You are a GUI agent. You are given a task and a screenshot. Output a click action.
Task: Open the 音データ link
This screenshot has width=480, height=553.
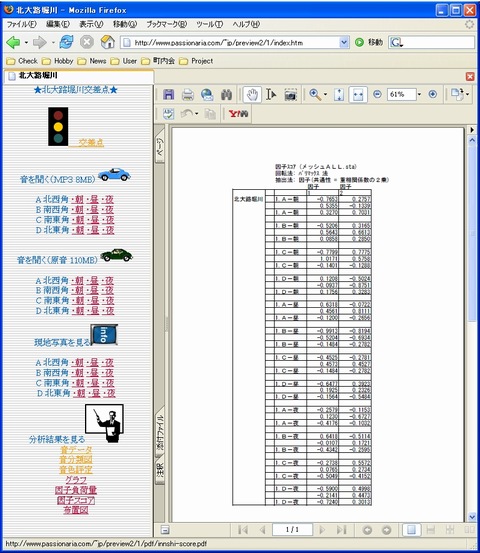coord(76,450)
